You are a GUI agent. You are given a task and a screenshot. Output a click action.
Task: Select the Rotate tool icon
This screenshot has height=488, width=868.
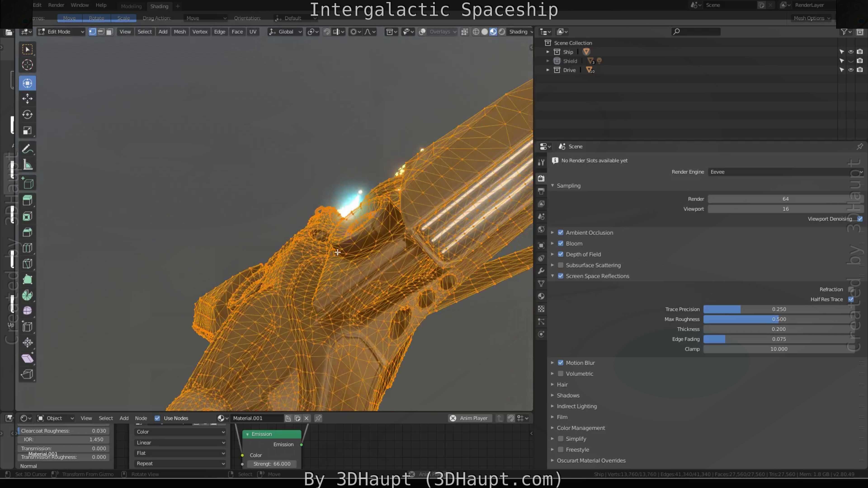(27, 115)
